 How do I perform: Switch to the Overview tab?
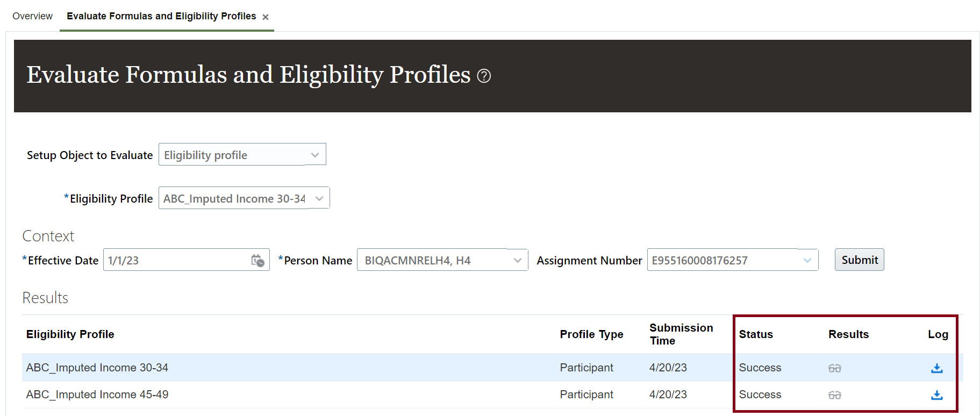pos(32,16)
